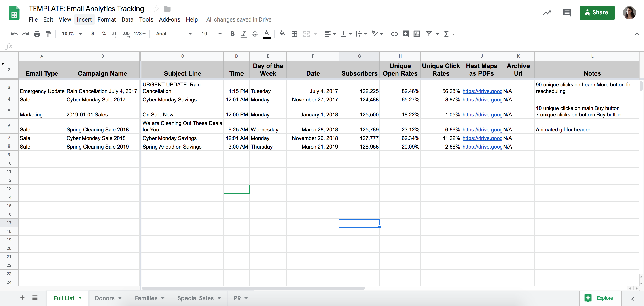Toggle bold formatting

232,34
